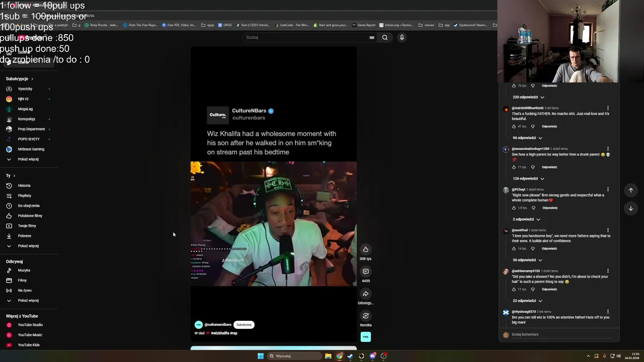This screenshot has height=362, width=644.
Task: Subscribe with the Subskrybuj button
Action: pyautogui.click(x=244, y=325)
